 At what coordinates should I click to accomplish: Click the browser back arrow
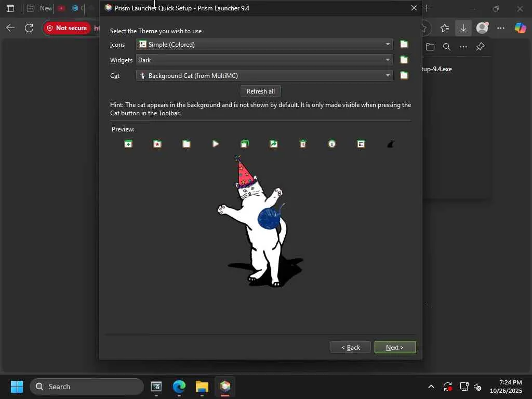click(x=10, y=28)
